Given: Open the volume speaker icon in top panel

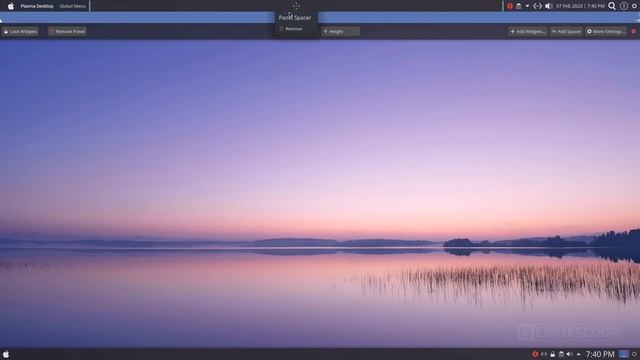Looking at the screenshot, I should tap(549, 6).
